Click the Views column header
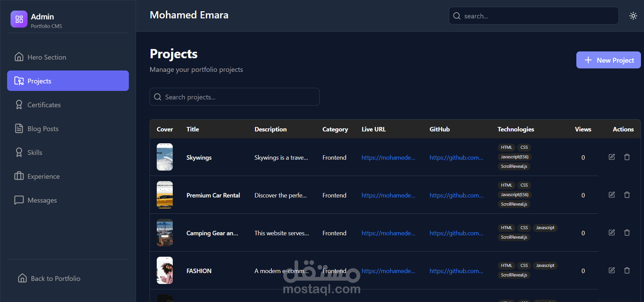Image resolution: width=644 pixels, height=302 pixels. coord(583,129)
